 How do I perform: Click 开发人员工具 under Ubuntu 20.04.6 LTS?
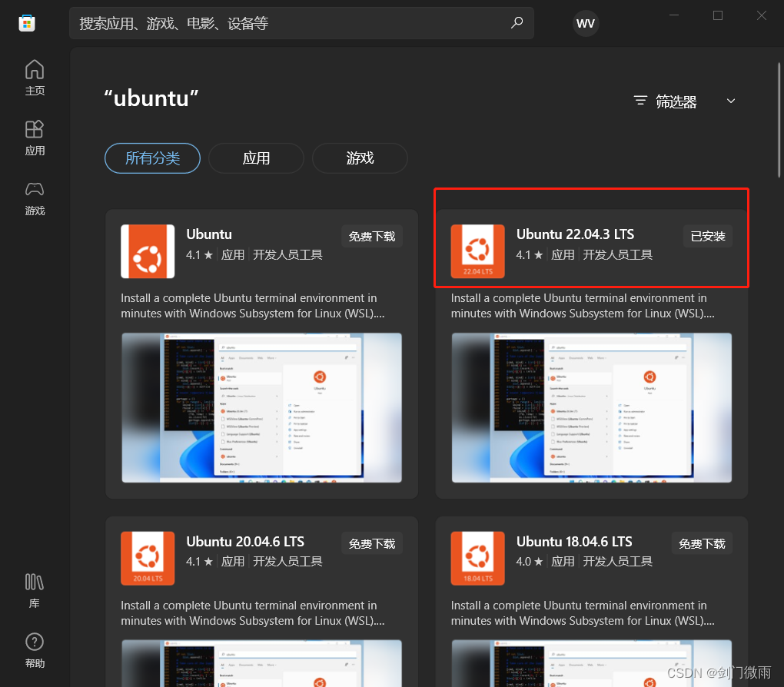point(287,562)
